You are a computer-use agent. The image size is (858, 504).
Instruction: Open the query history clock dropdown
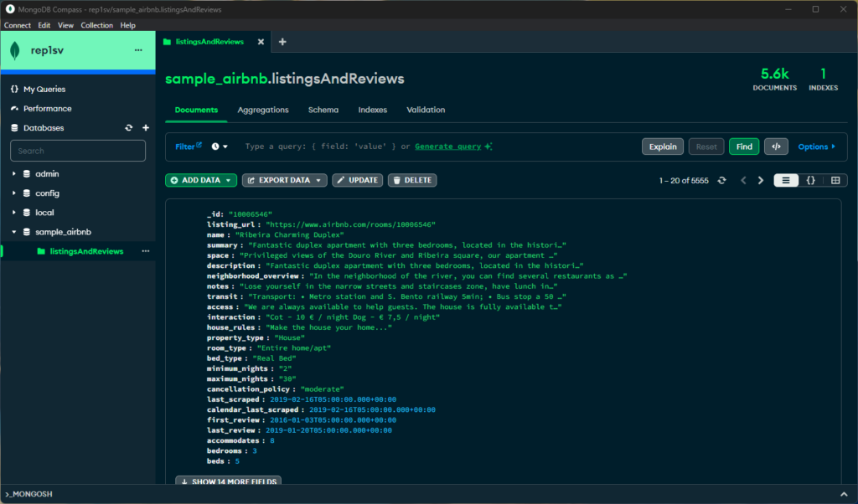(220, 147)
